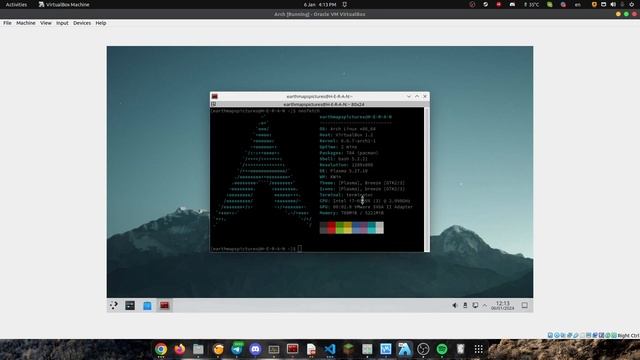Open Spotify from the dock
The width and height of the screenshot is (640, 360).
tap(442, 349)
